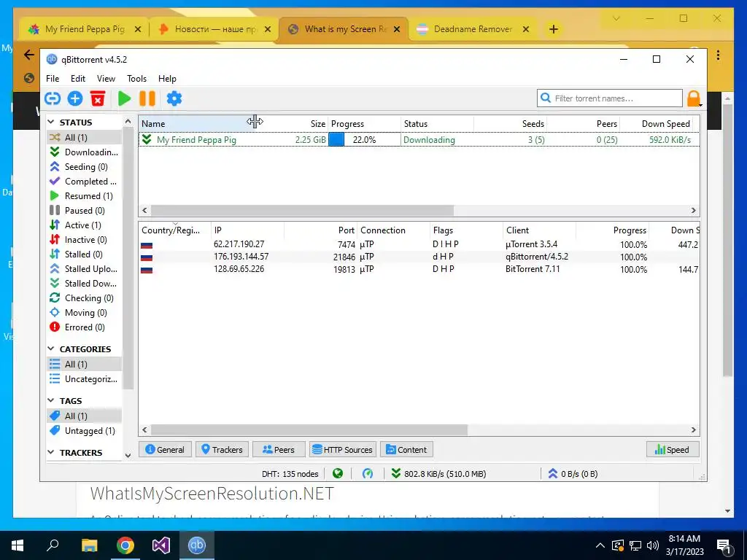Screen dimensions: 747x560
Task: Open the Help menu
Action: pos(167,79)
